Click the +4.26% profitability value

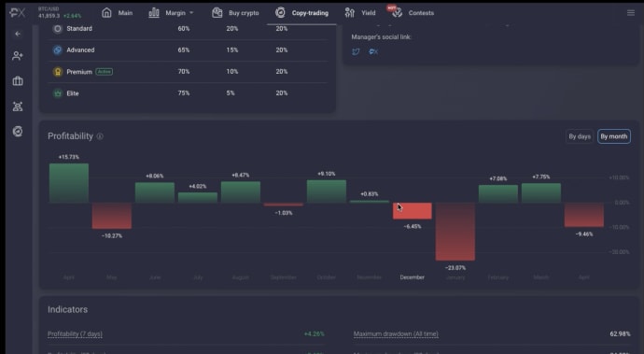click(315, 333)
